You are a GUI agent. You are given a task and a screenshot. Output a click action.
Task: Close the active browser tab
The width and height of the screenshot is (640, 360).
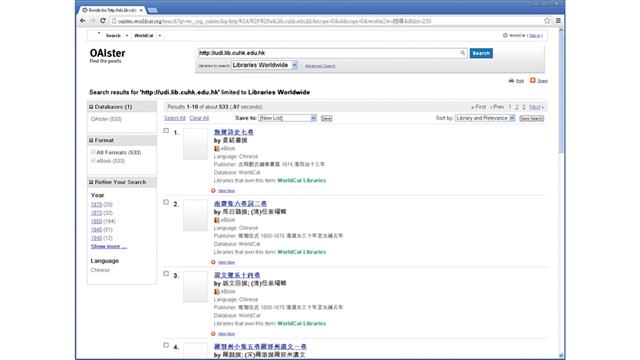click(x=141, y=10)
